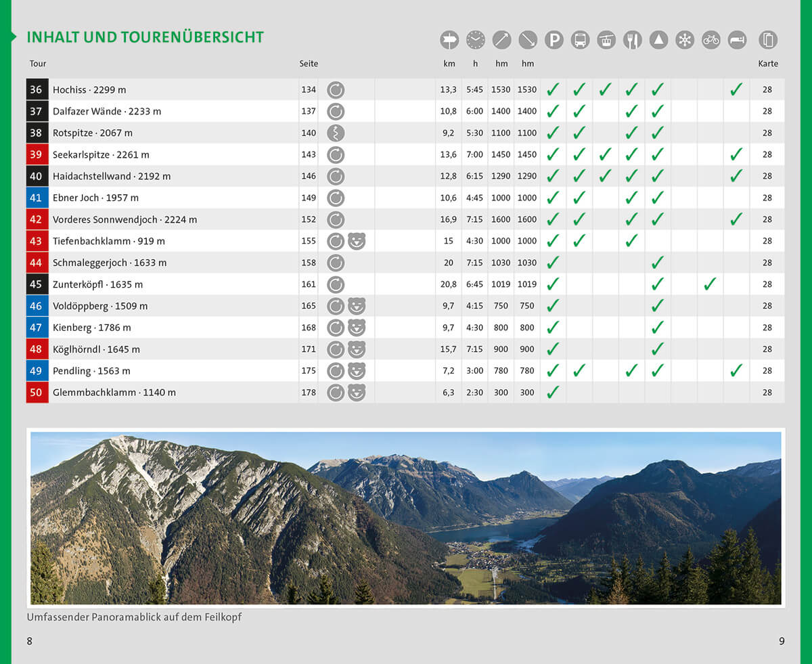Image resolution: width=812 pixels, height=664 pixels.
Task: Click tour name 'Hochiss · 2299 m'
Action: 89,89
